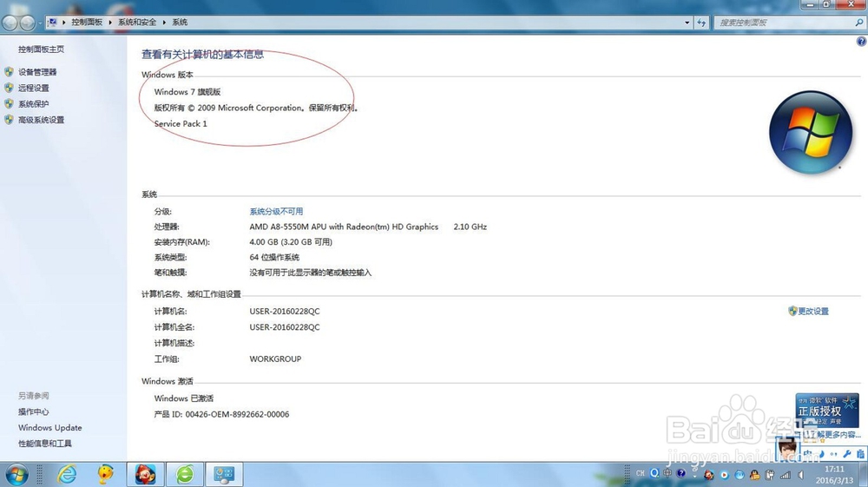The width and height of the screenshot is (868, 487).
Task: Click the refresh button next to address bar
Action: click(701, 23)
